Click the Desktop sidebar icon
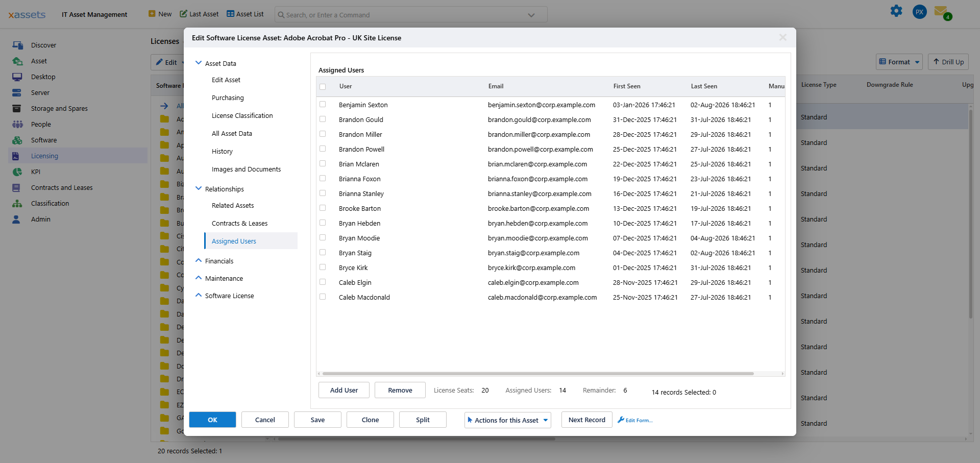980x463 pixels. coord(17,77)
